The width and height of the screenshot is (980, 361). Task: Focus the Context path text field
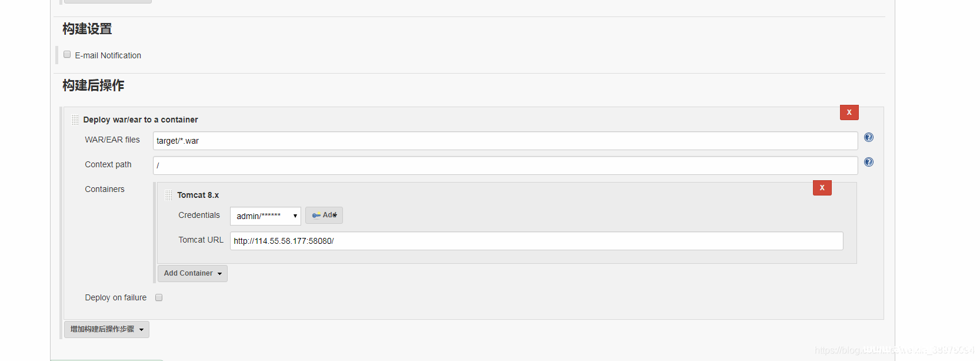[x=505, y=166]
